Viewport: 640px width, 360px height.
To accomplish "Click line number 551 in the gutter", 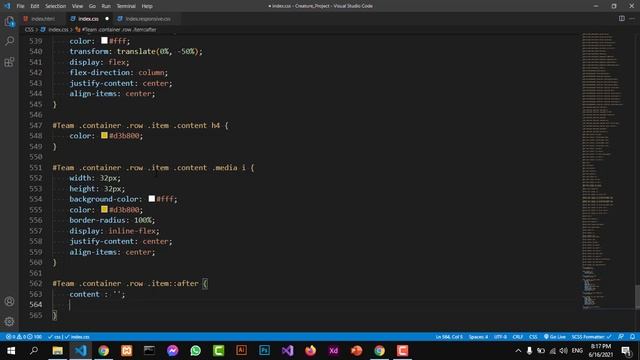I will (x=36, y=167).
